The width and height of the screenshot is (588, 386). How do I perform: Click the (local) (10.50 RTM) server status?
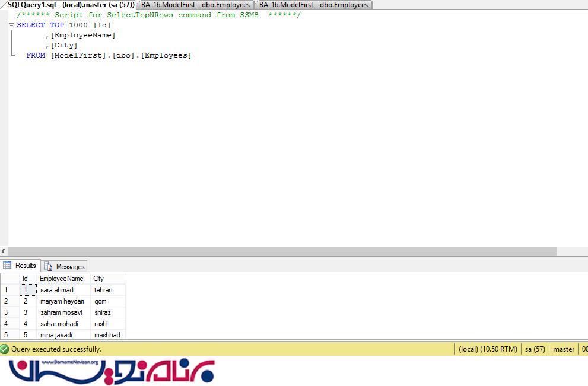tap(488, 349)
